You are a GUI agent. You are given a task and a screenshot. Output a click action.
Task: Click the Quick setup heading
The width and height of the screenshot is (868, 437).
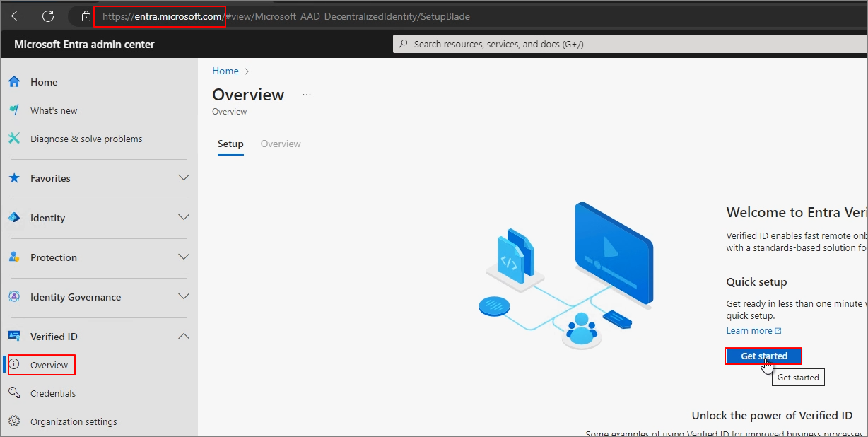point(756,281)
